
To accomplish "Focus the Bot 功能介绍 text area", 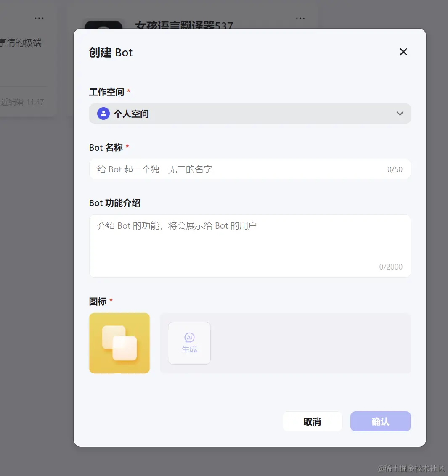I will 250,246.
